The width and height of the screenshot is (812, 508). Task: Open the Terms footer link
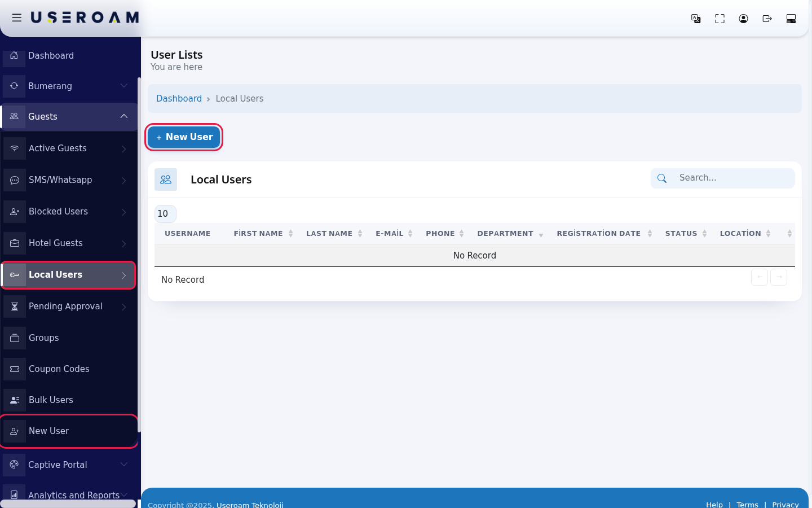(x=747, y=505)
